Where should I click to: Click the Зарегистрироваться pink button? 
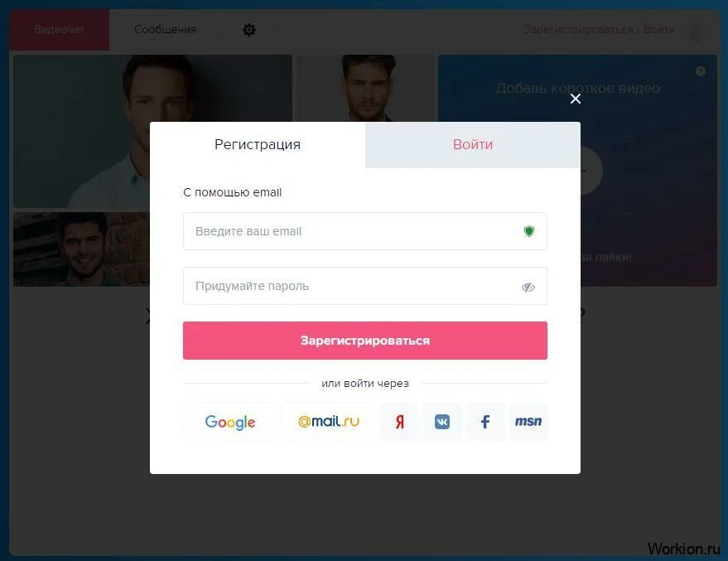pyautogui.click(x=365, y=341)
